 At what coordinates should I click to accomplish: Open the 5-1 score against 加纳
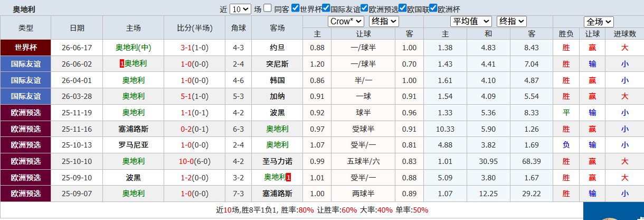(186, 96)
